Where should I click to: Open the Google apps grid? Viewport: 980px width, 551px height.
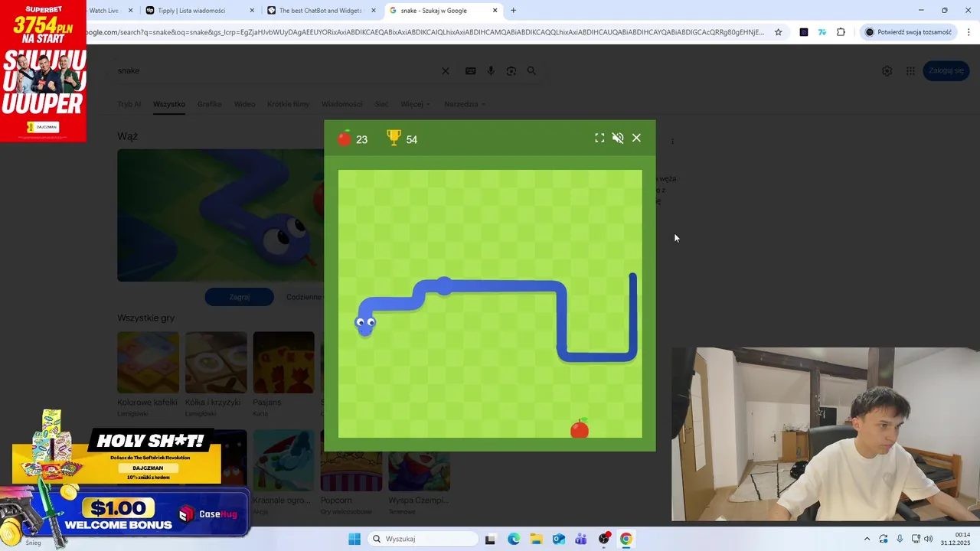pyautogui.click(x=910, y=70)
